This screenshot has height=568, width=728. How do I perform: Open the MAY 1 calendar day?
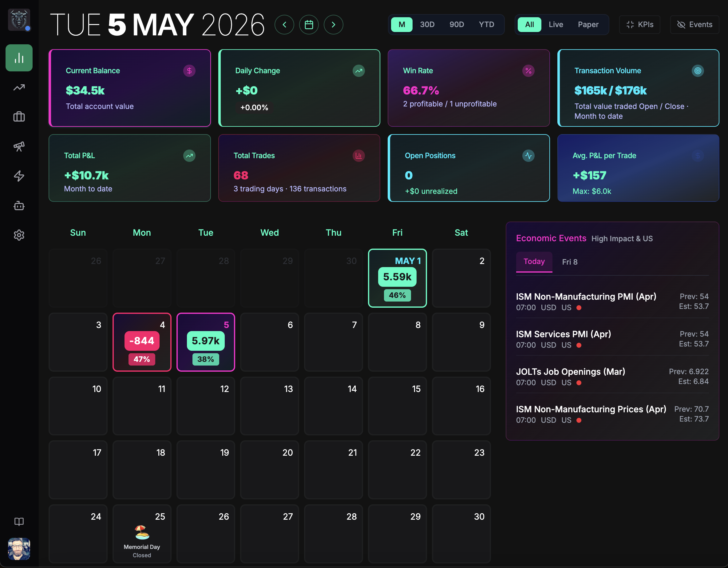(x=397, y=278)
